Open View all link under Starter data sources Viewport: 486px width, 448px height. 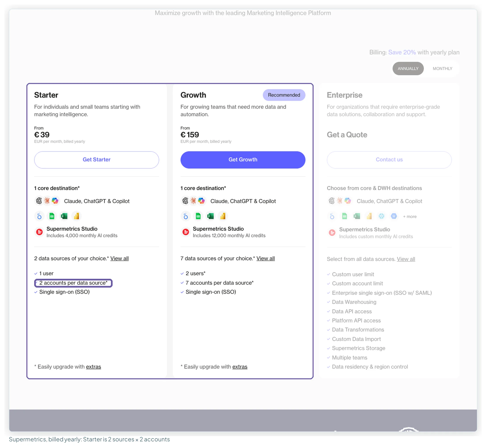coord(120,259)
